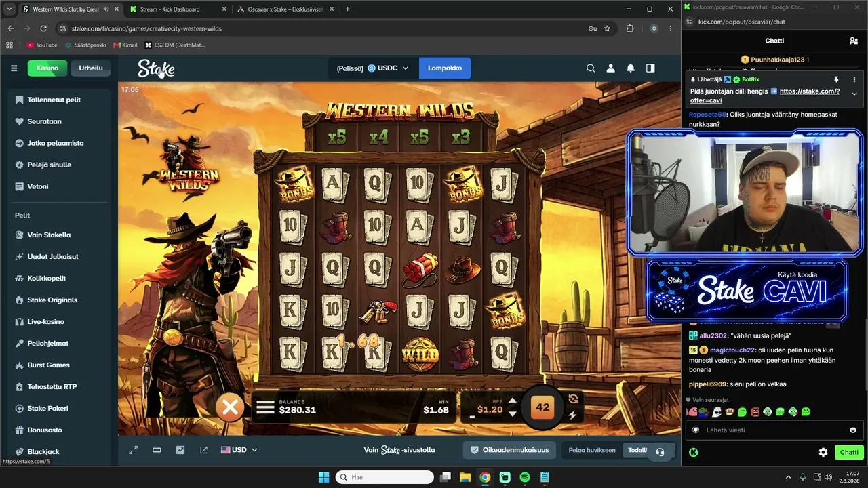The image size is (868, 488).
Task: Open the Stake user profile icon
Action: pos(610,68)
